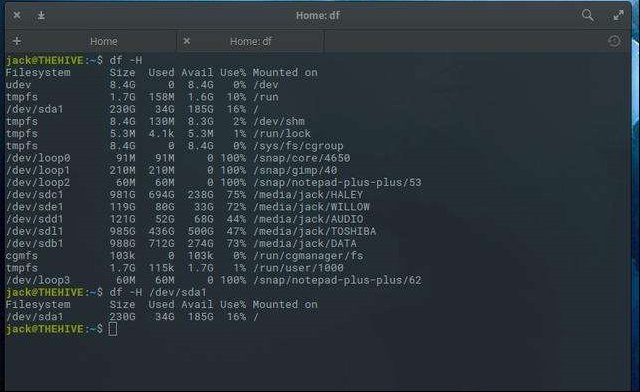Image resolution: width=640 pixels, height=392 pixels.
Task: Click '/snap/notepad-plus-plus/53' path
Action: pyautogui.click(x=337, y=183)
